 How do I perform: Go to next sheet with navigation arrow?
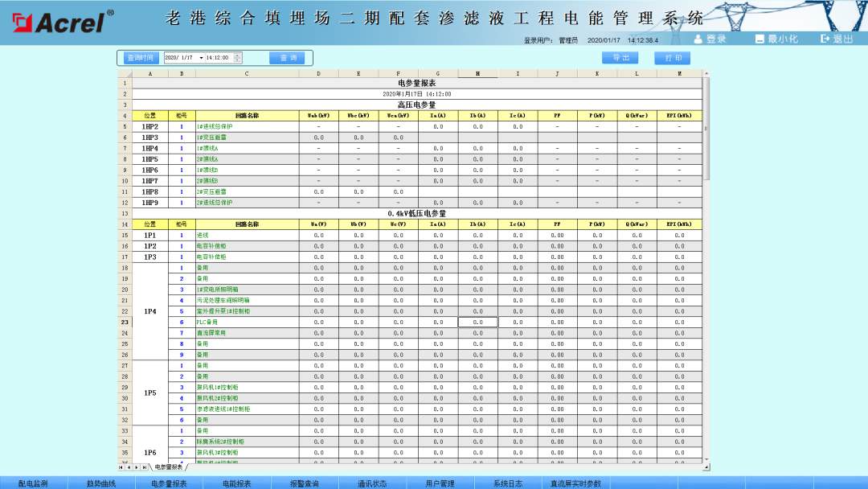coord(136,467)
